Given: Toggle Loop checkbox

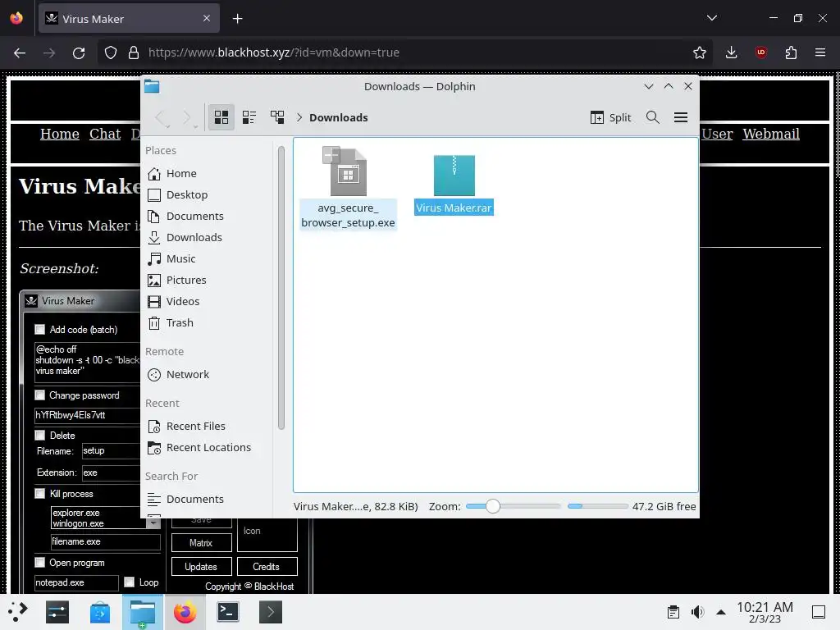Looking at the screenshot, I should (129, 582).
